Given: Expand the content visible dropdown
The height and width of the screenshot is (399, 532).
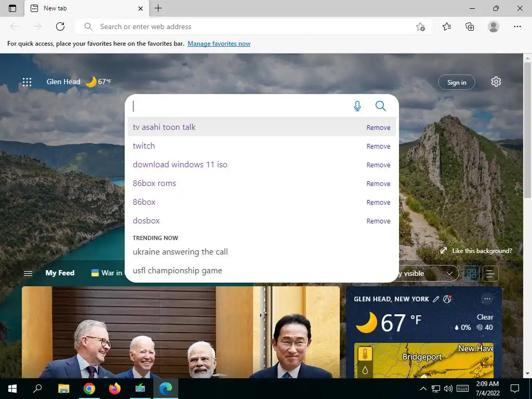Looking at the screenshot, I should pyautogui.click(x=428, y=273).
